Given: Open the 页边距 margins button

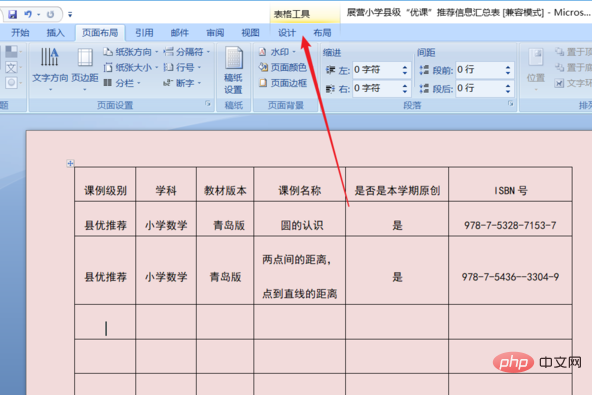Looking at the screenshot, I should (x=85, y=69).
